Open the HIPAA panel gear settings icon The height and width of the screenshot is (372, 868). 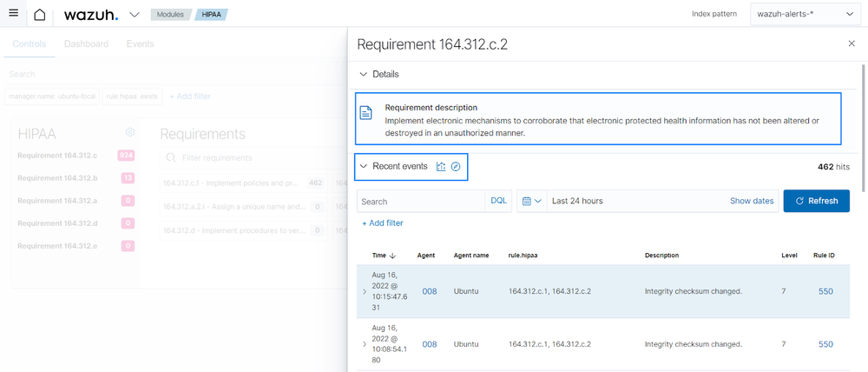(130, 132)
